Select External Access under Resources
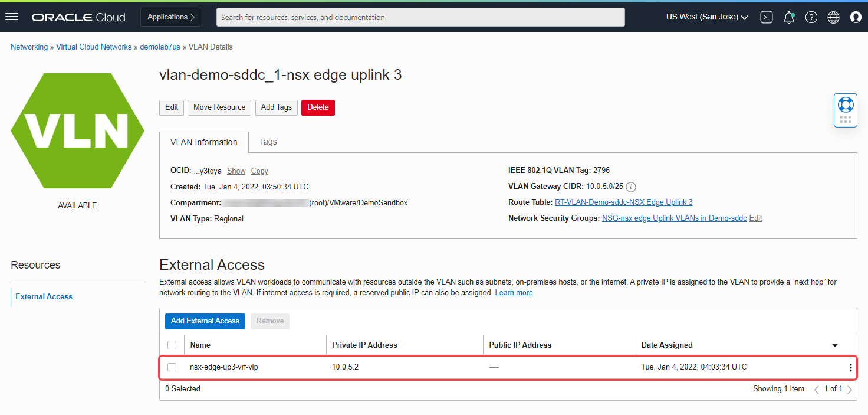The image size is (868, 415). [x=44, y=296]
